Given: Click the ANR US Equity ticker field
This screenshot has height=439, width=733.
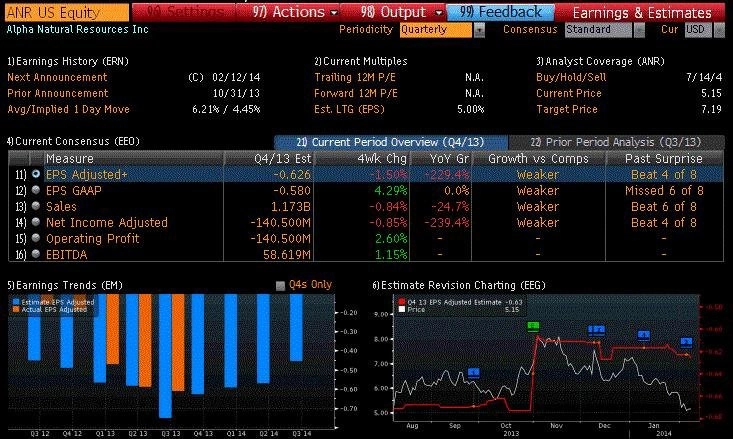Looking at the screenshot, I should pos(67,13).
